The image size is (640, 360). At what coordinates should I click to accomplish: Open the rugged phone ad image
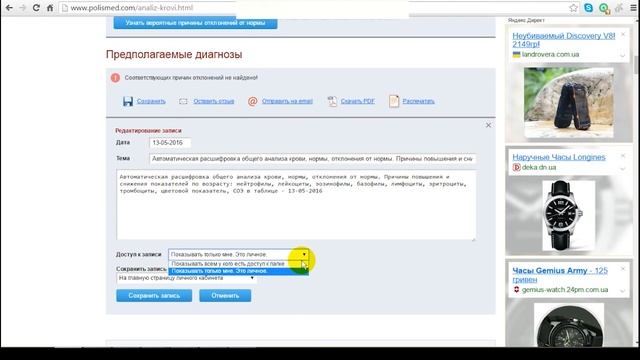[569, 103]
